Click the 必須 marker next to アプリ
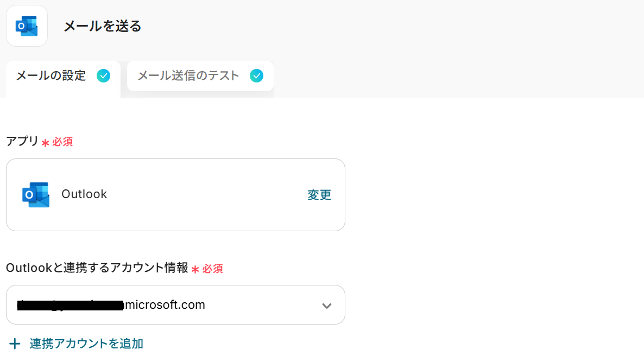The width and height of the screenshot is (644, 356). click(62, 142)
